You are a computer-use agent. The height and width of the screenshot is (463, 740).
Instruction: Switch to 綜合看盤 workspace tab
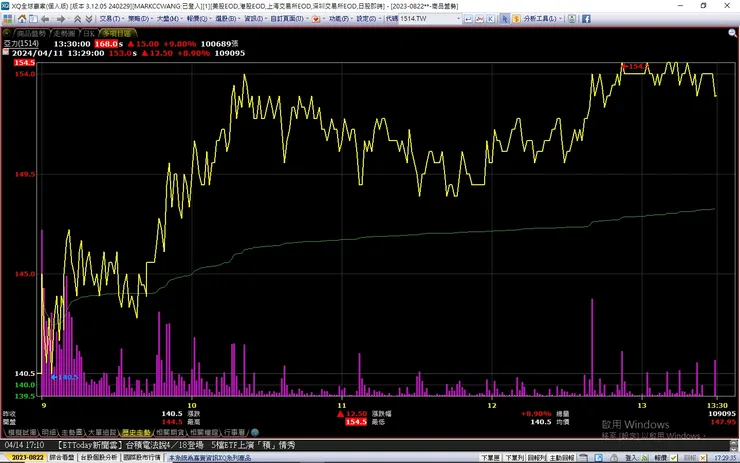(x=62, y=458)
